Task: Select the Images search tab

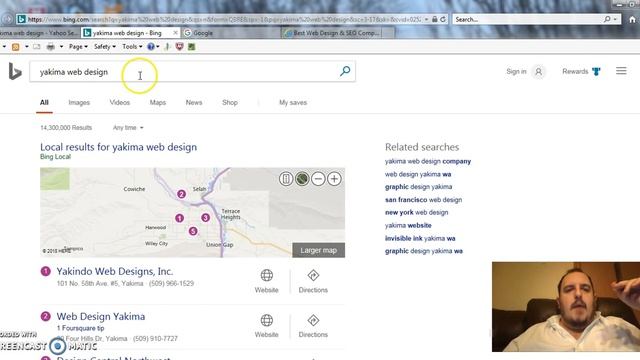Action: click(x=79, y=102)
